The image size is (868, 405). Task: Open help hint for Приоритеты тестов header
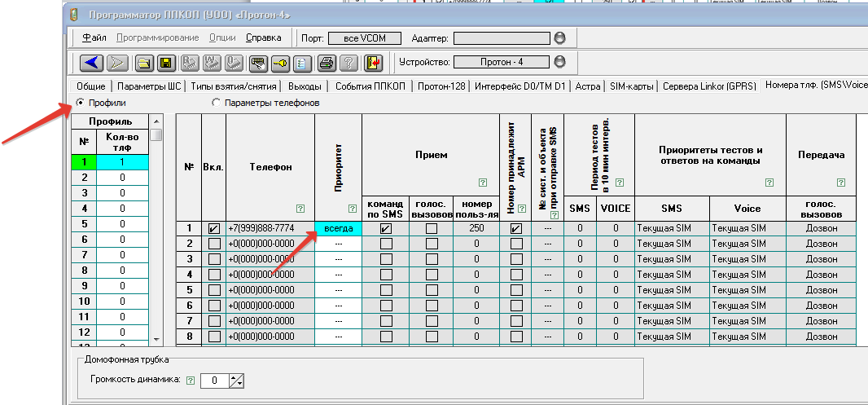[x=769, y=183]
